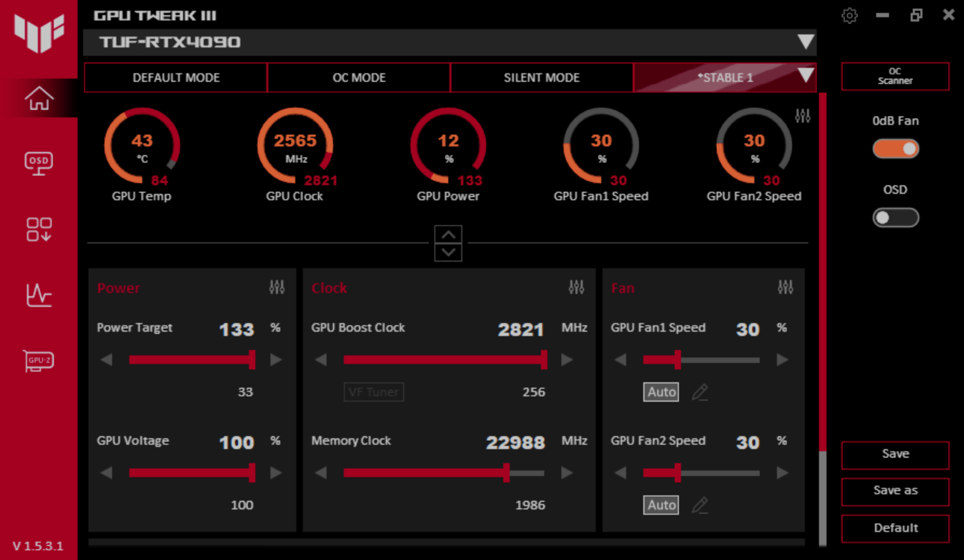
Task: Decrease Memory Clock with left arrow
Action: (x=321, y=473)
